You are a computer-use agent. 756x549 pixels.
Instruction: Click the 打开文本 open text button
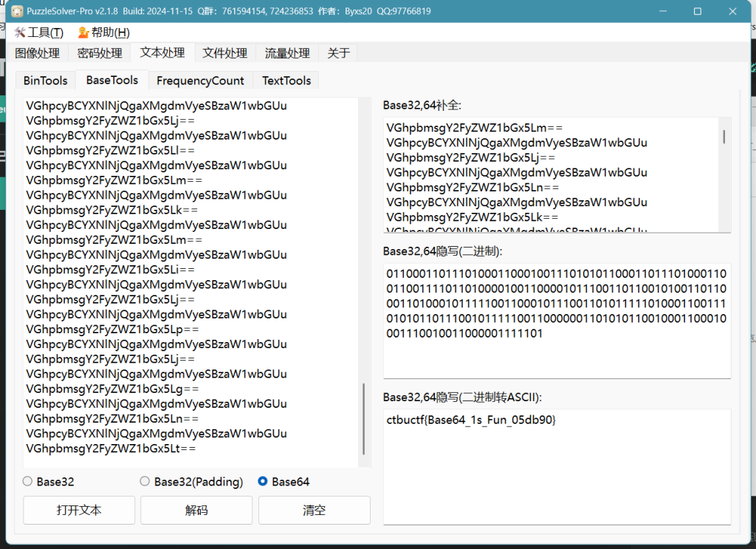point(79,511)
